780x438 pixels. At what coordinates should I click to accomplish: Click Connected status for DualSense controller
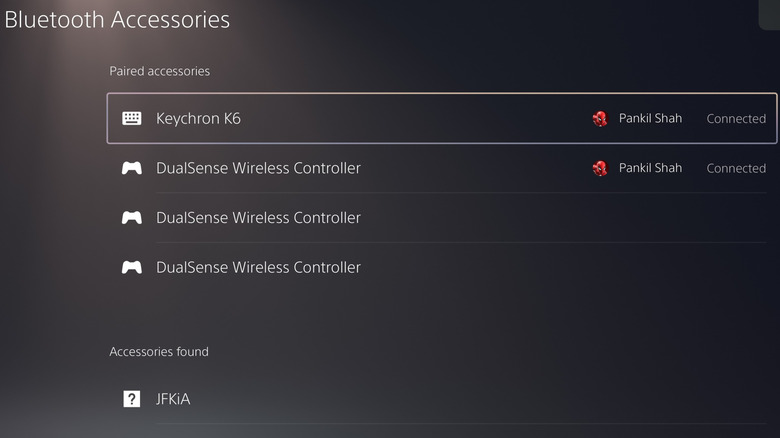pyautogui.click(x=736, y=168)
